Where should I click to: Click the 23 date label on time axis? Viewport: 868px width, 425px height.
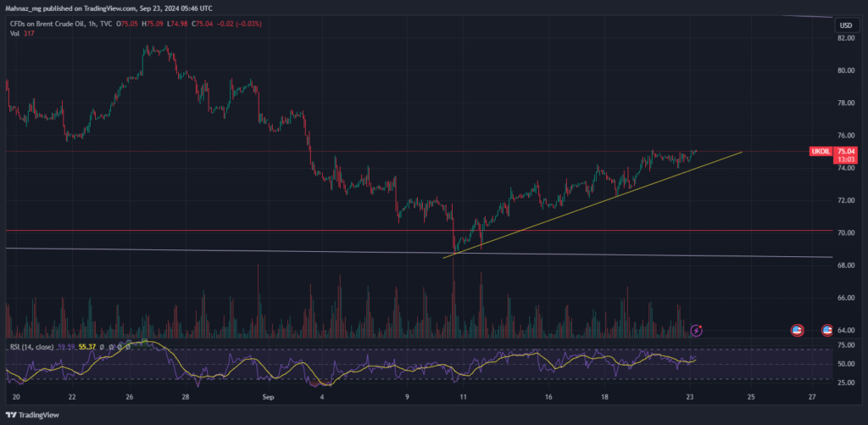[690, 397]
